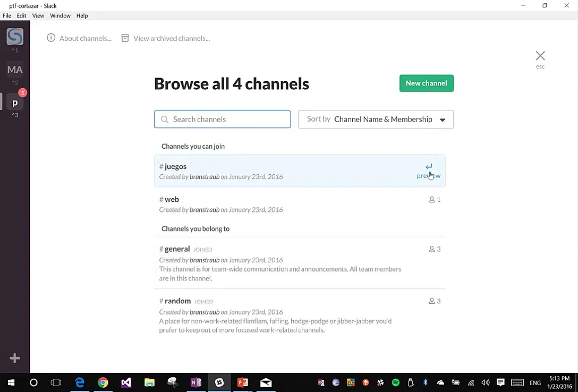Launch Google Chrome from taskbar
This screenshot has height=392, width=578.
(x=103, y=382)
